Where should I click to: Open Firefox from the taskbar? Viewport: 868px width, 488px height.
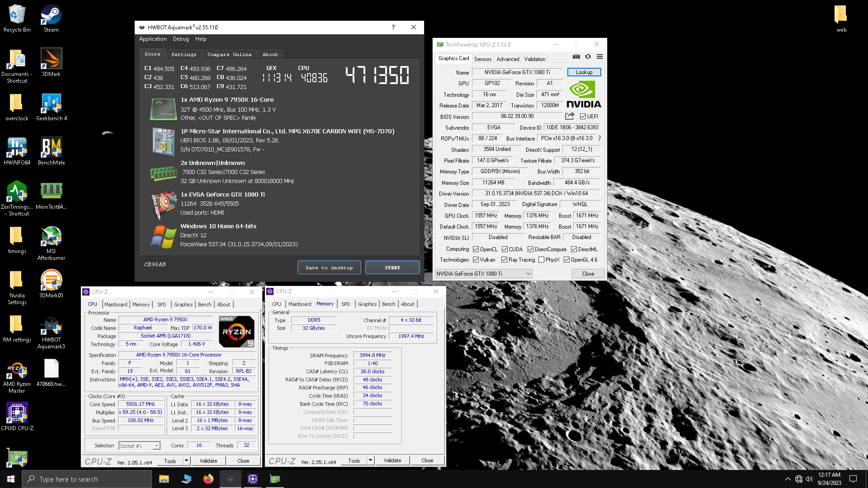click(208, 479)
